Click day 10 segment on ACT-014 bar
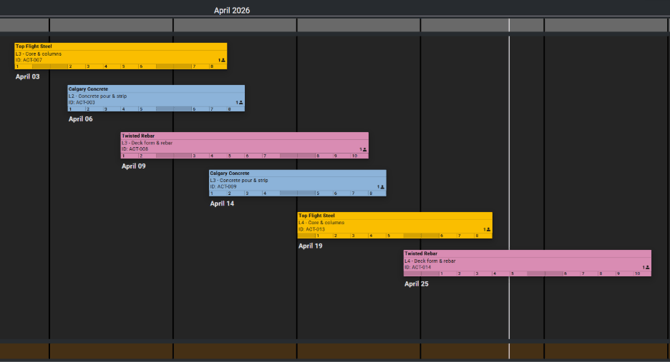670x362 pixels. [x=643, y=274]
